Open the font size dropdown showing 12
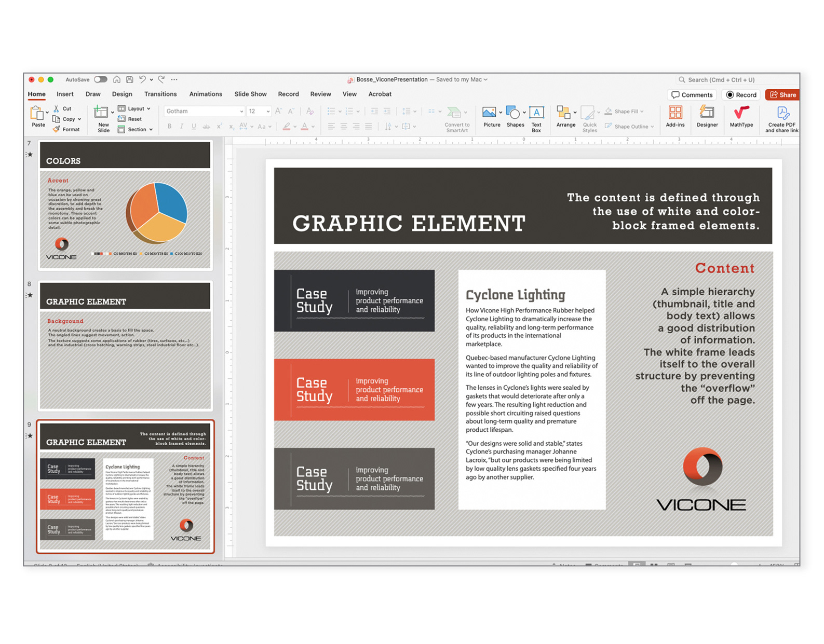This screenshot has height=644, width=824. [259, 111]
